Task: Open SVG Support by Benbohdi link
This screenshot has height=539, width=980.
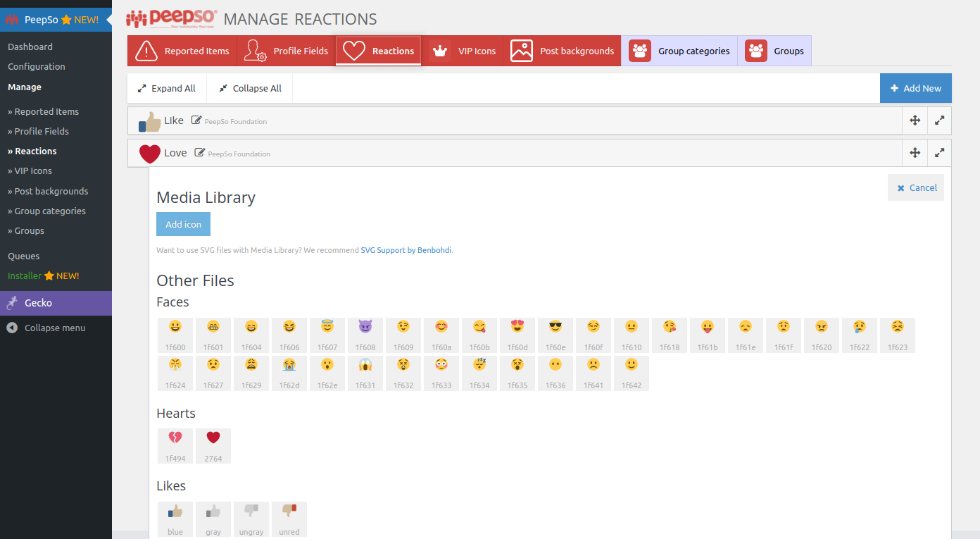Action: point(406,250)
